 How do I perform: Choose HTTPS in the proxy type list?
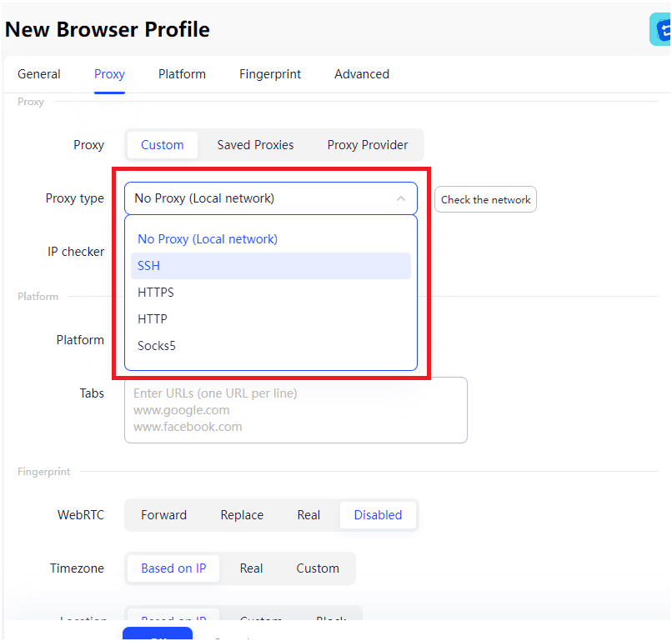[x=270, y=293]
